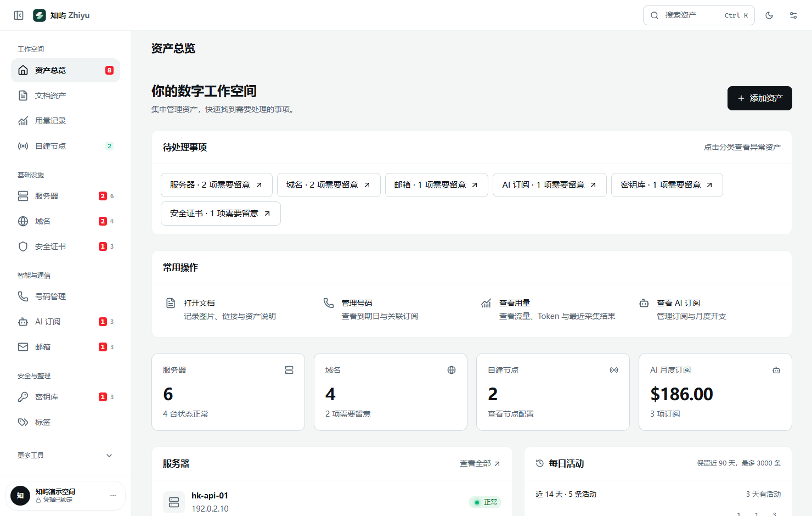Open 邮箱 · 1 项需要留意 chip
The width and height of the screenshot is (812, 516).
pos(437,185)
